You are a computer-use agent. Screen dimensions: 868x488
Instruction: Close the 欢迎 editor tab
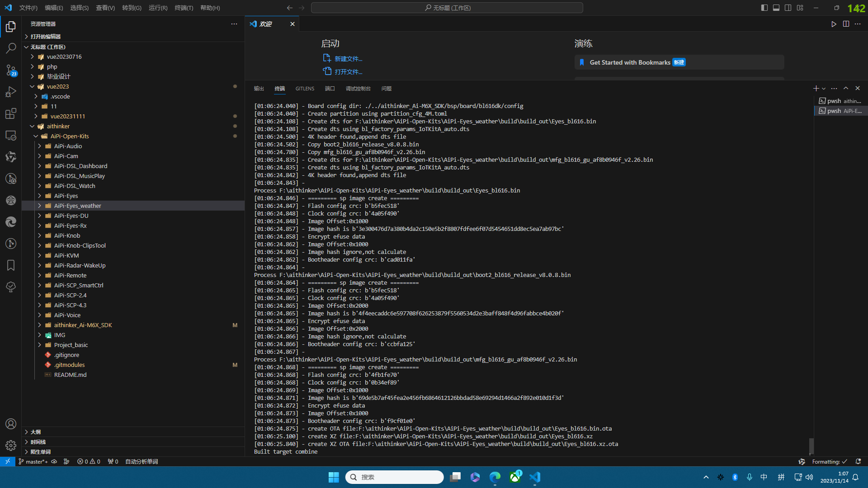pyautogui.click(x=292, y=24)
